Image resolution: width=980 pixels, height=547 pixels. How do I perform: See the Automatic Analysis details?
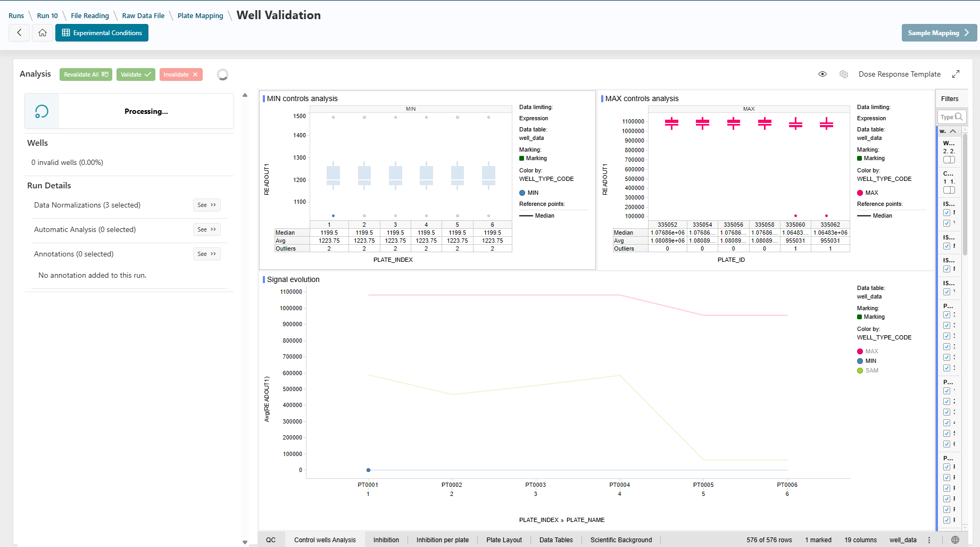207,229
